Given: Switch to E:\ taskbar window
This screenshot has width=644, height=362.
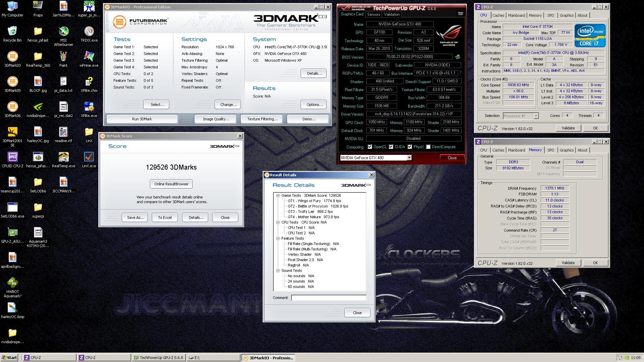Looking at the screenshot, I should (x=213, y=358).
